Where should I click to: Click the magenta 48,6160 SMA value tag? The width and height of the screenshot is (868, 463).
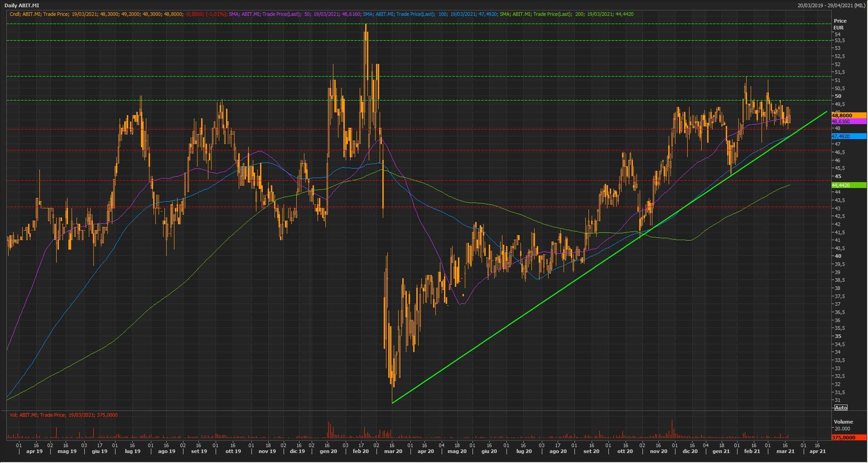coord(848,121)
